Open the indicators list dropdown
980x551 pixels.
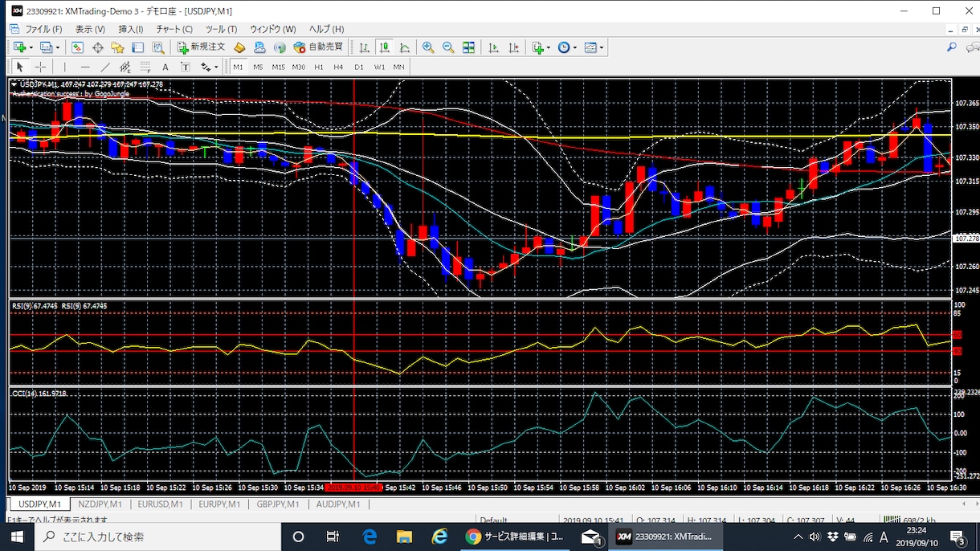coord(548,48)
